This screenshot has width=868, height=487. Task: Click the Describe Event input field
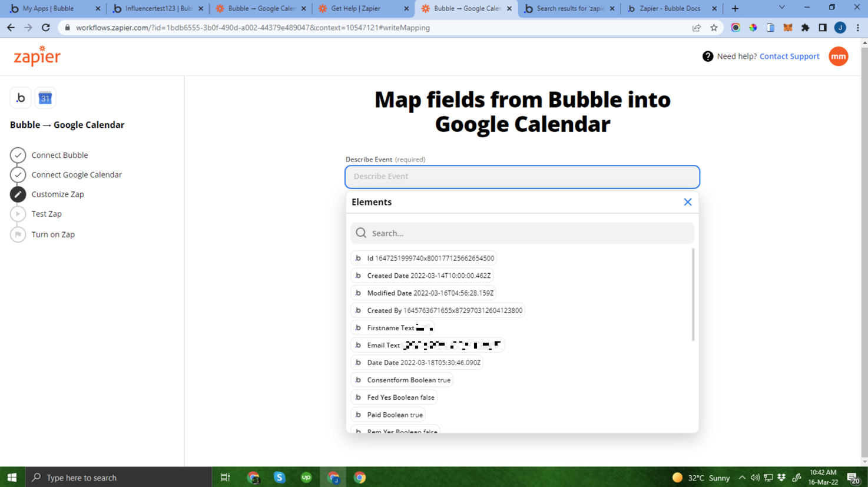coord(522,177)
